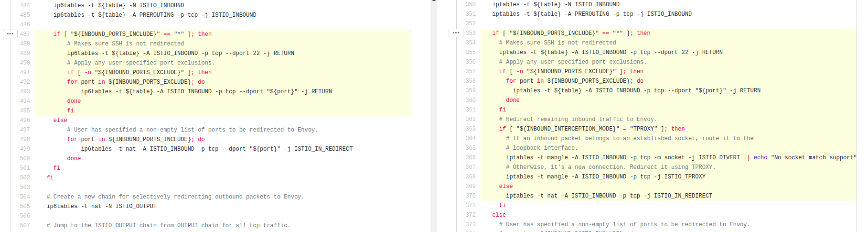Click the ISTIO_DIVERT socket match line
The image size is (868, 232).
coord(622,157)
